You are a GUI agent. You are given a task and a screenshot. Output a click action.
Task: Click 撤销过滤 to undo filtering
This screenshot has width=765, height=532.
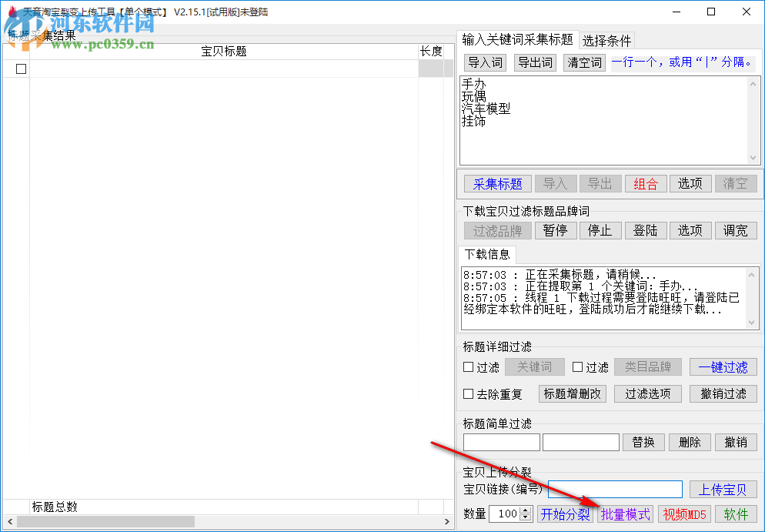pos(723,393)
